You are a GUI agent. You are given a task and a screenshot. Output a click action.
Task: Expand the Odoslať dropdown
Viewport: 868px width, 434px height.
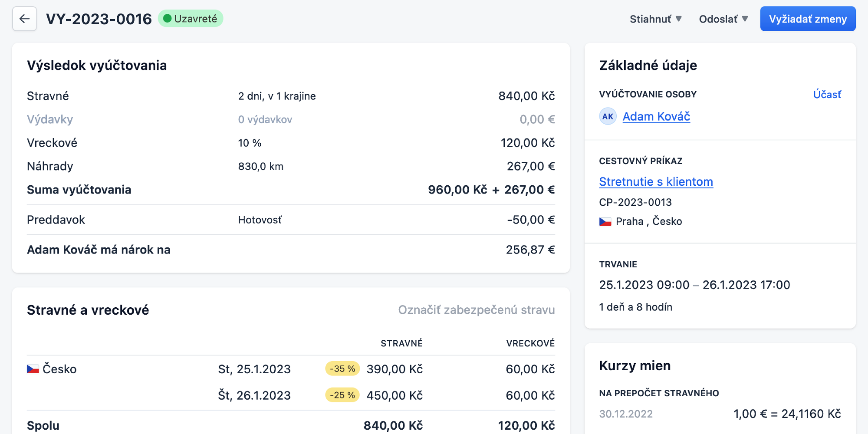pos(723,19)
